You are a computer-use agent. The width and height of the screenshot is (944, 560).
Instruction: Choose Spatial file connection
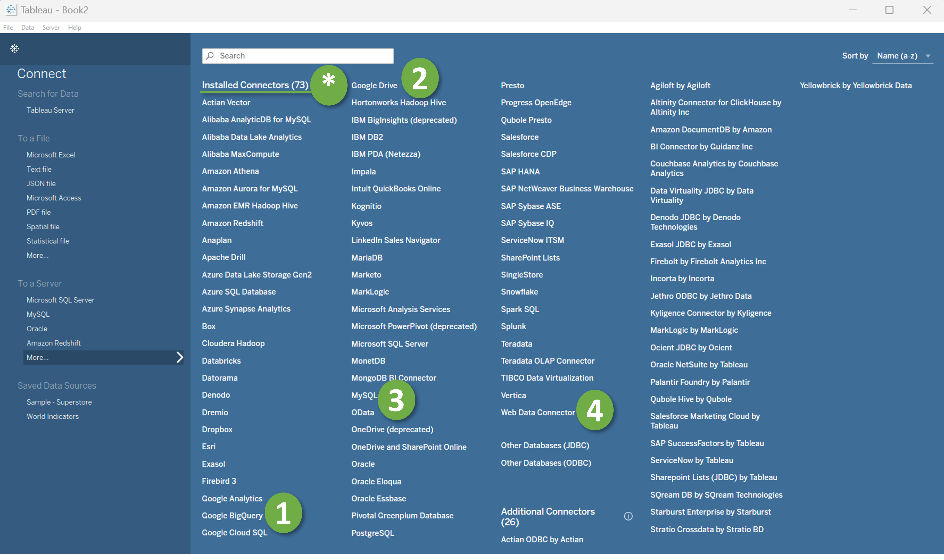coord(43,226)
